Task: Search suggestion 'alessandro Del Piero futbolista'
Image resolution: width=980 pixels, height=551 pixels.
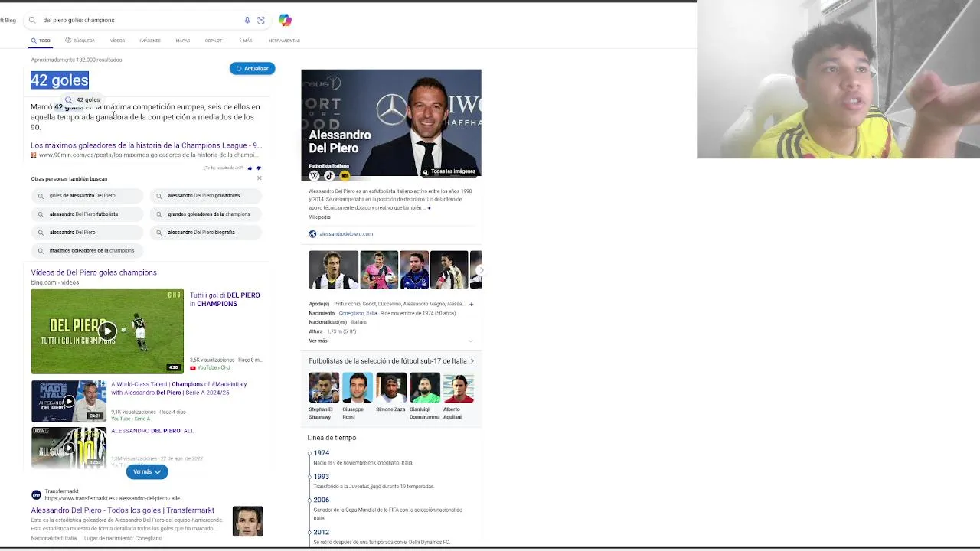Action: click(87, 214)
